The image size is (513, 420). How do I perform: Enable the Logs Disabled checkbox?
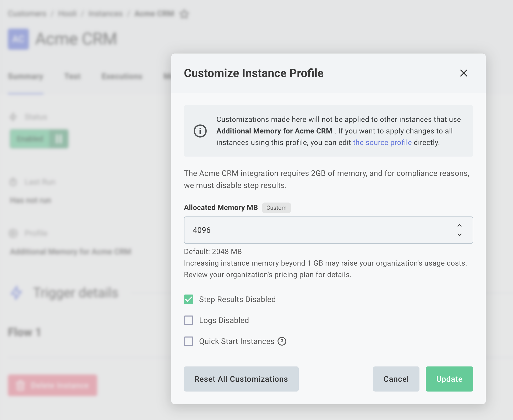point(188,320)
